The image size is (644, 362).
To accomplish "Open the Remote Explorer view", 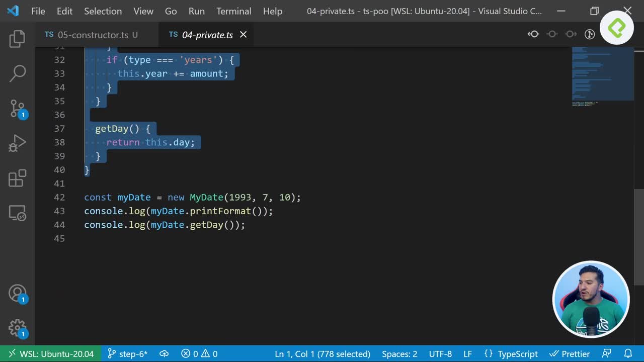I will pos(17,213).
